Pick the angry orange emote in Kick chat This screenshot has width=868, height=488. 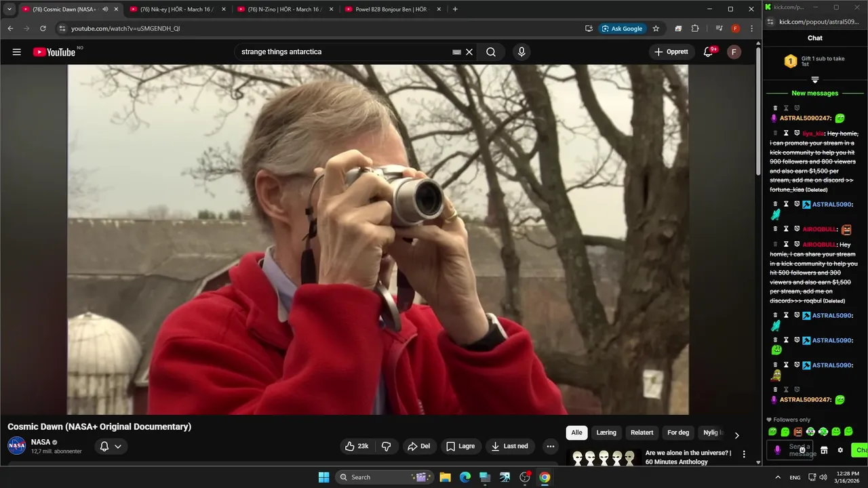click(x=798, y=432)
